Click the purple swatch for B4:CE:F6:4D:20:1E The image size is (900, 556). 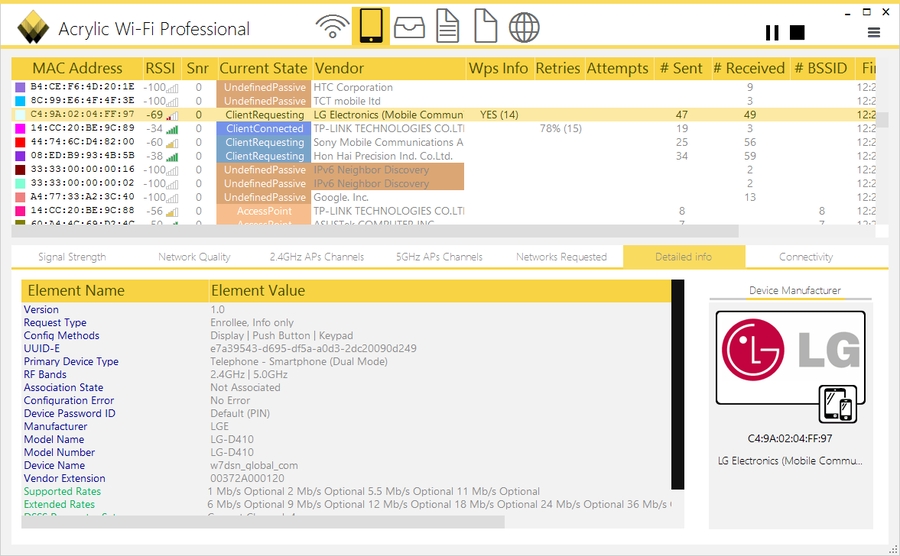(20, 88)
